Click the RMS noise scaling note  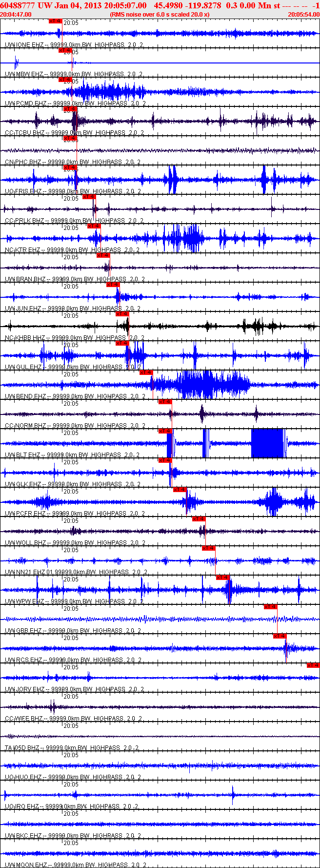pyautogui.click(x=160, y=14)
